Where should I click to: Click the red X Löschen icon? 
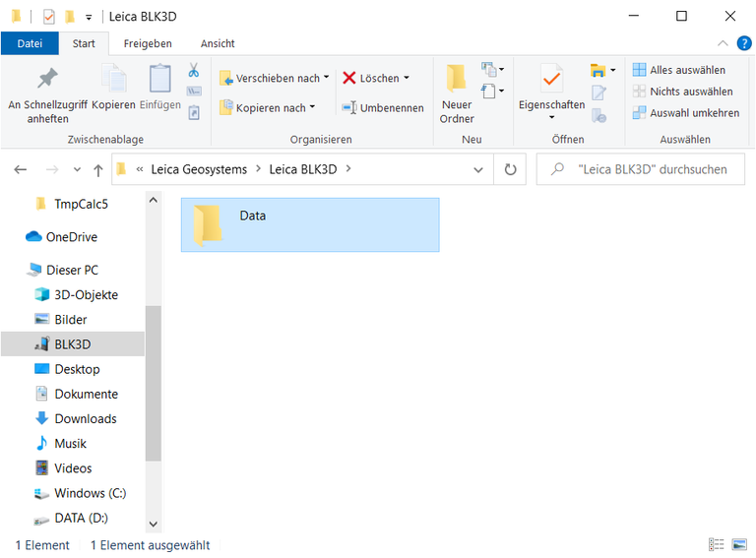[x=349, y=78]
